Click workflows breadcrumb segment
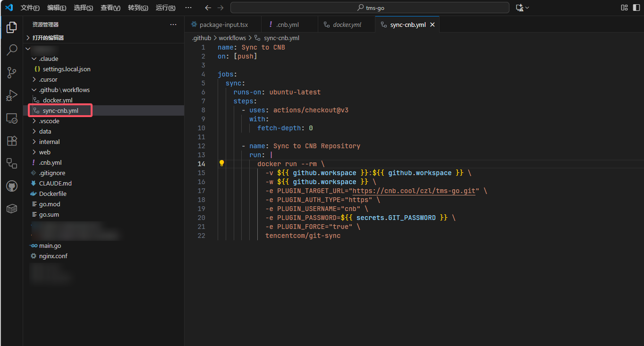Screen dimensions: 644x346 (232, 38)
